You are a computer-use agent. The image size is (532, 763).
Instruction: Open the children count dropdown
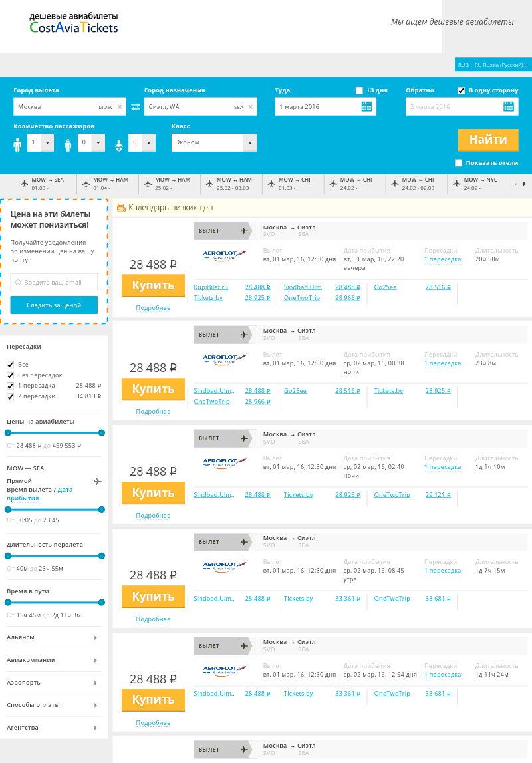[91, 142]
